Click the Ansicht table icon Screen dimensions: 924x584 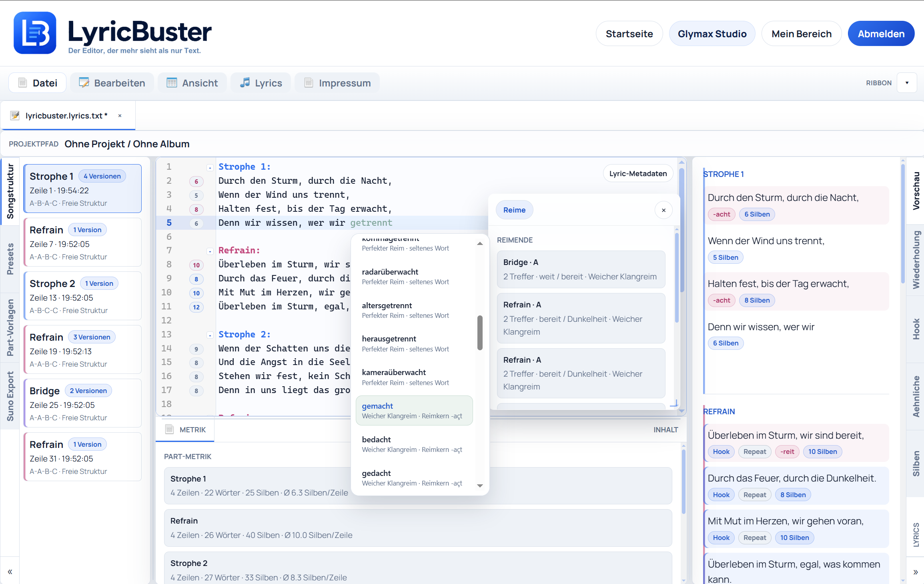click(172, 83)
